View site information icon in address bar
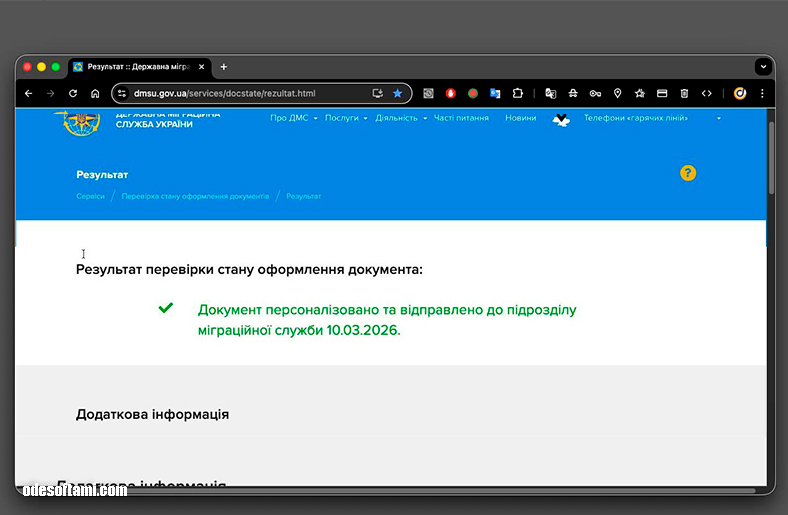The height and width of the screenshot is (515, 788). pyautogui.click(x=122, y=93)
